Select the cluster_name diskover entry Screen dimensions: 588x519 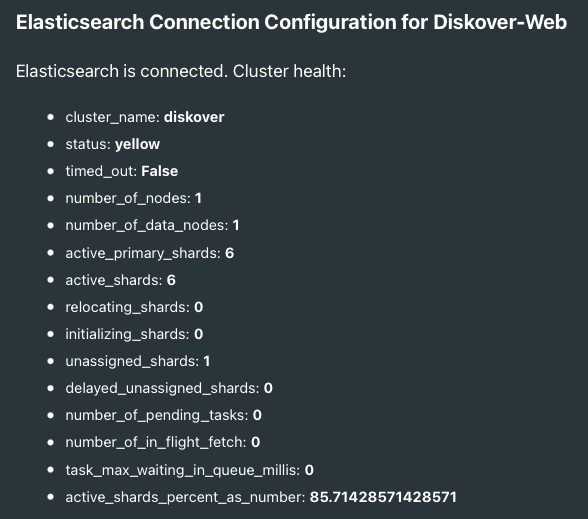click(145, 117)
